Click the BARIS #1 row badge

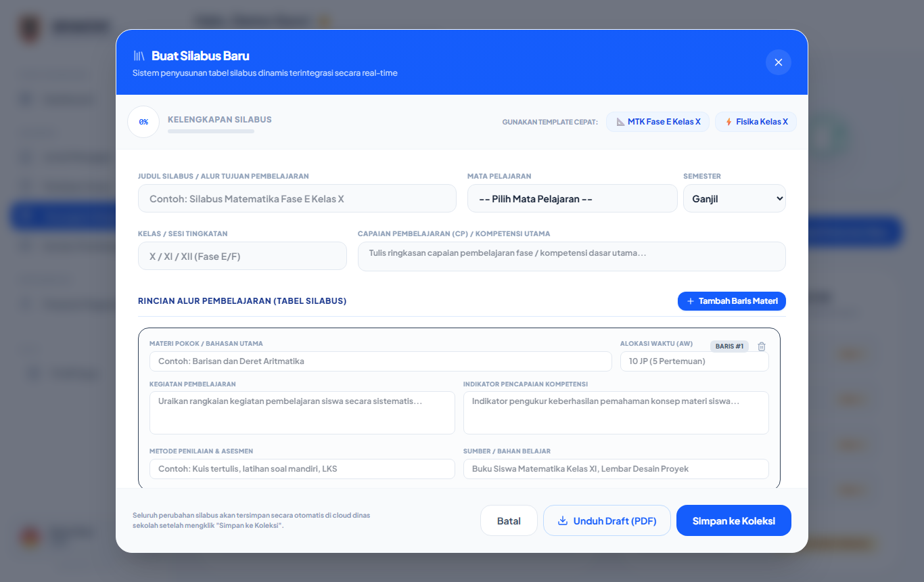729,346
